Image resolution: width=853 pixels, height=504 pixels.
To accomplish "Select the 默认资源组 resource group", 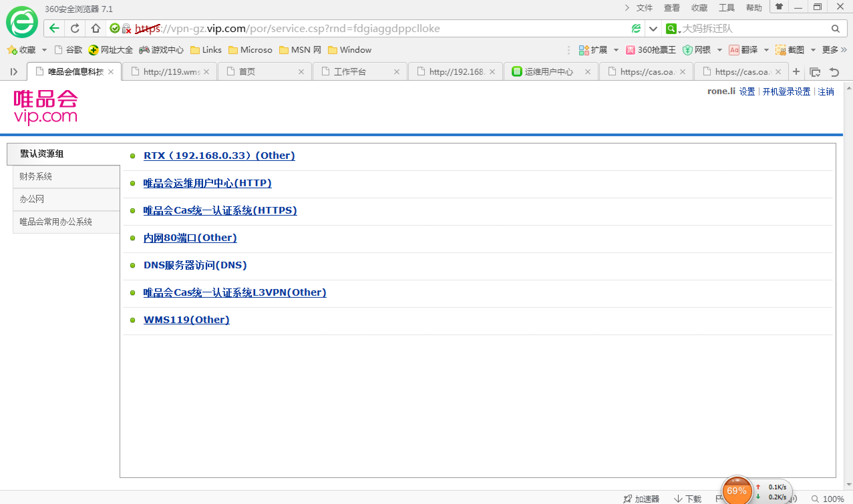I will (x=63, y=154).
